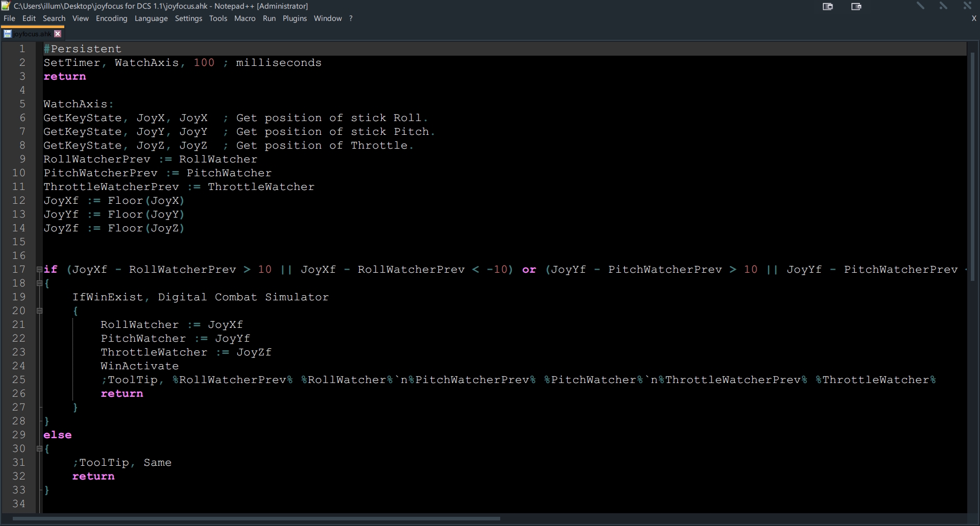Viewport: 980px width, 526px height.
Task: Close the current document with the menu-bar X
Action: (973, 18)
